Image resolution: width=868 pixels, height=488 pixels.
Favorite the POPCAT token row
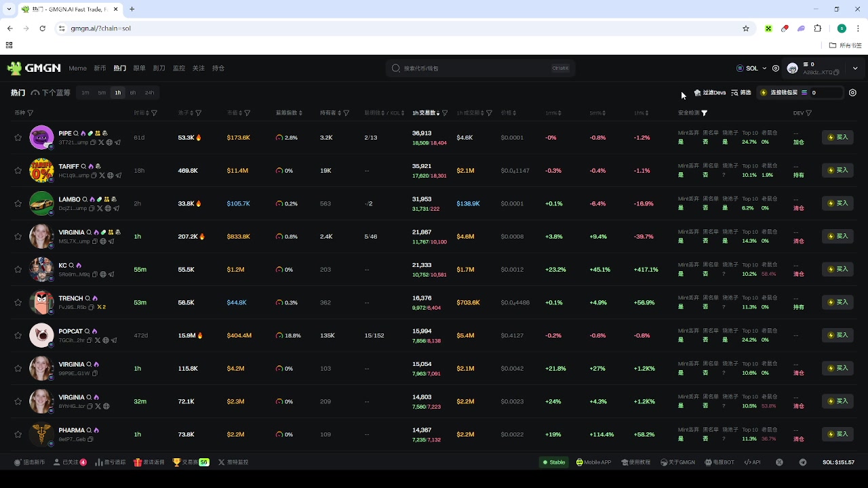click(x=18, y=335)
